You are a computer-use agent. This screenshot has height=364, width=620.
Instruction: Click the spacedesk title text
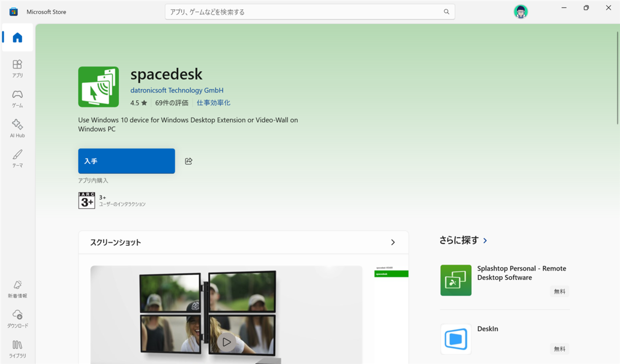(166, 74)
